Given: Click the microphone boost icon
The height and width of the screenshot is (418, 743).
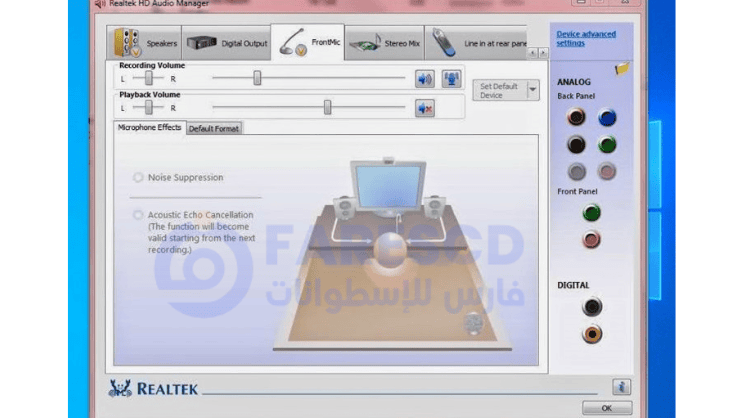Looking at the screenshot, I should 451,79.
